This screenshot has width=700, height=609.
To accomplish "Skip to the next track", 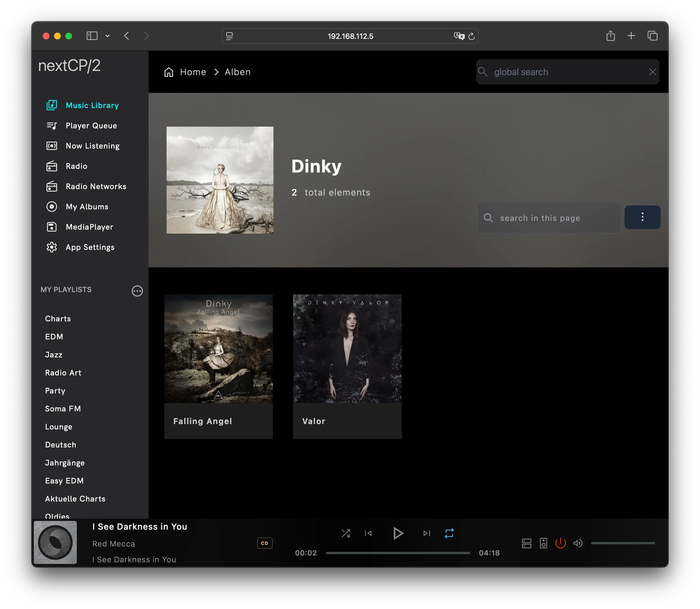I will (427, 533).
